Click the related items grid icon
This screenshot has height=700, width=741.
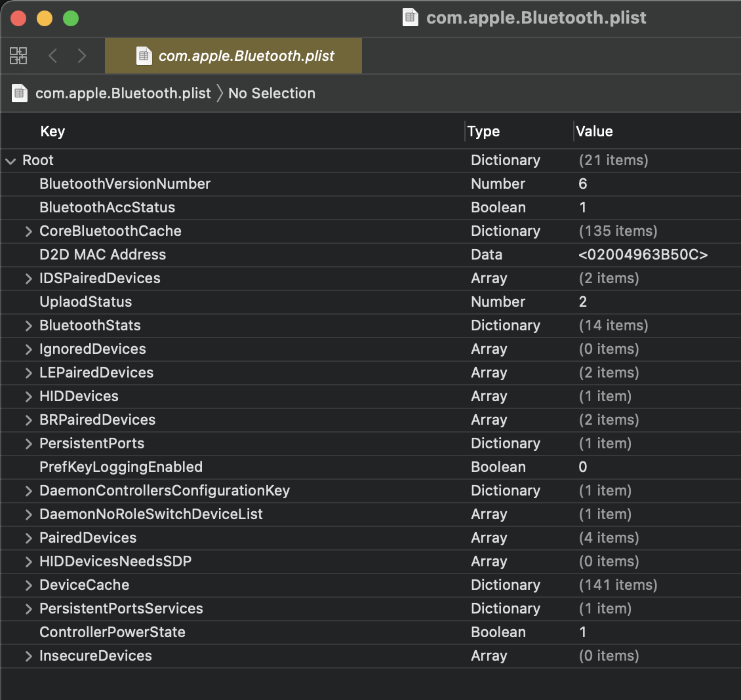[18, 56]
